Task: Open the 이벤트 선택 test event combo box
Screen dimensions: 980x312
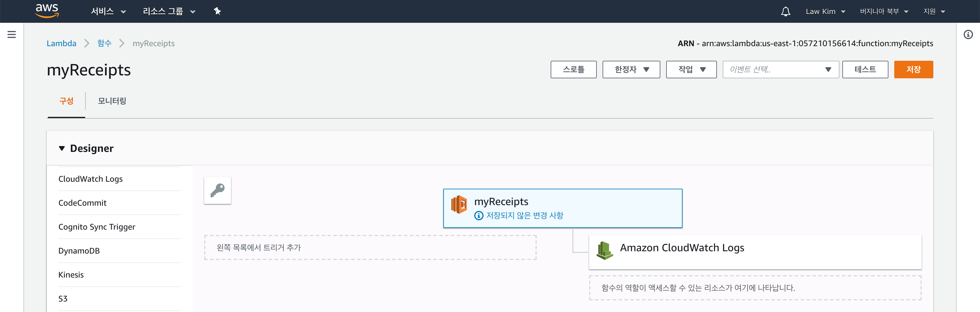Action: 781,69
